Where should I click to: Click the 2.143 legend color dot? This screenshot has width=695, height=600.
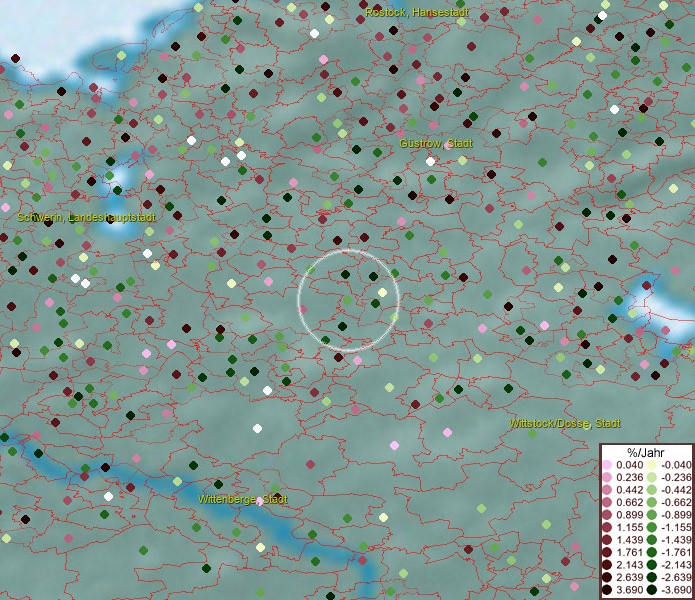[x=607, y=565]
